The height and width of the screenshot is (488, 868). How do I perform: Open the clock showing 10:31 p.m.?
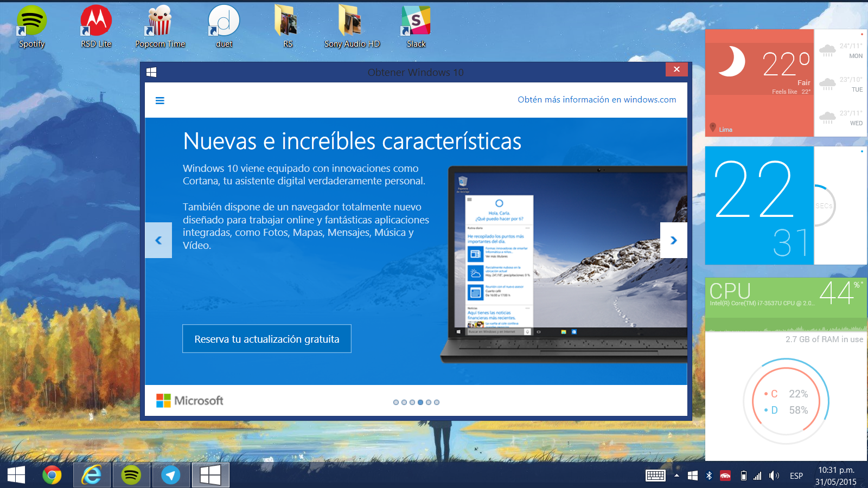tap(836, 476)
